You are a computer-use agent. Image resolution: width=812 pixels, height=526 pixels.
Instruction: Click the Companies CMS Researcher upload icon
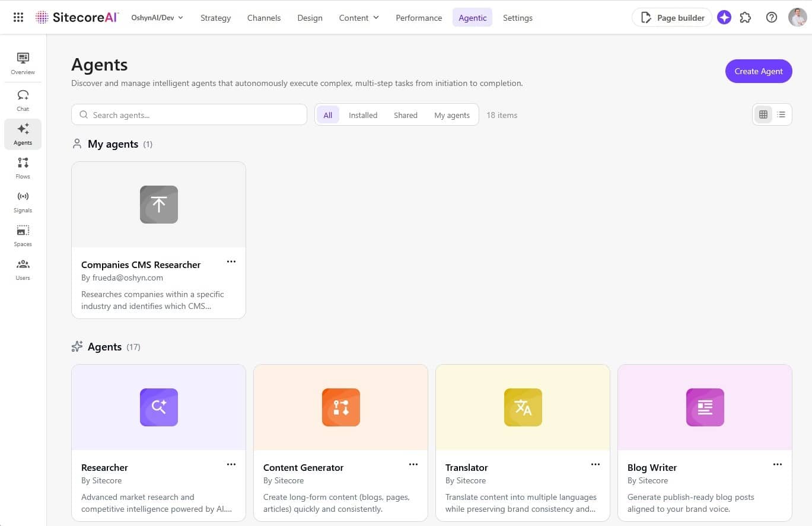tap(159, 205)
